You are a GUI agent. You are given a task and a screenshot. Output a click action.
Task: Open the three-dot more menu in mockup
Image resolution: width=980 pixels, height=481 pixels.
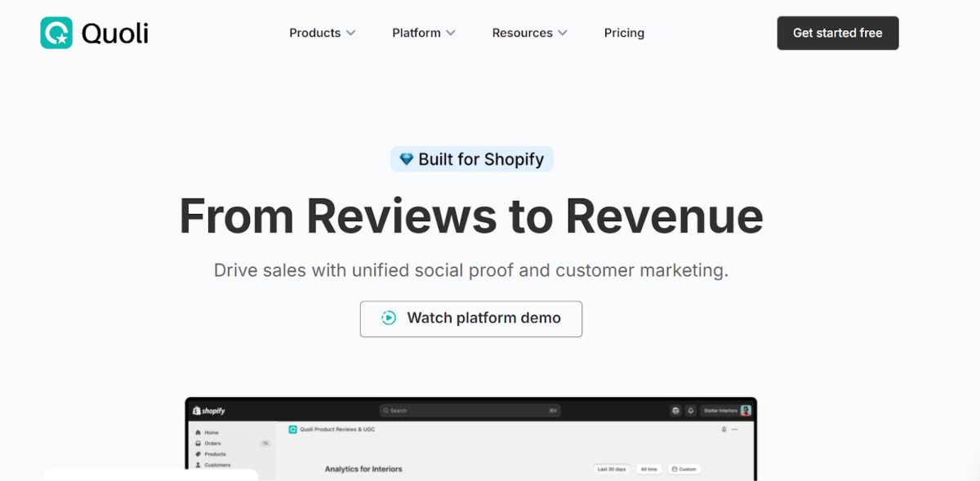pos(735,429)
